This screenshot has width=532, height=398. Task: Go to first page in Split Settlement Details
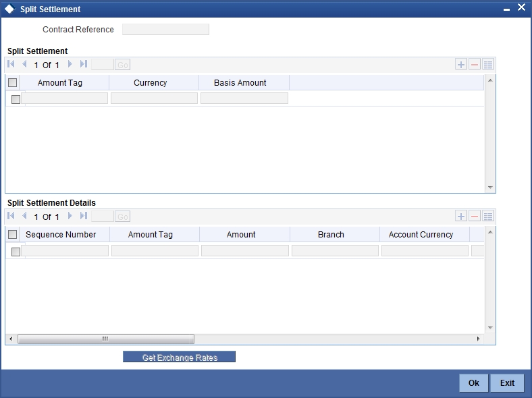tap(11, 216)
